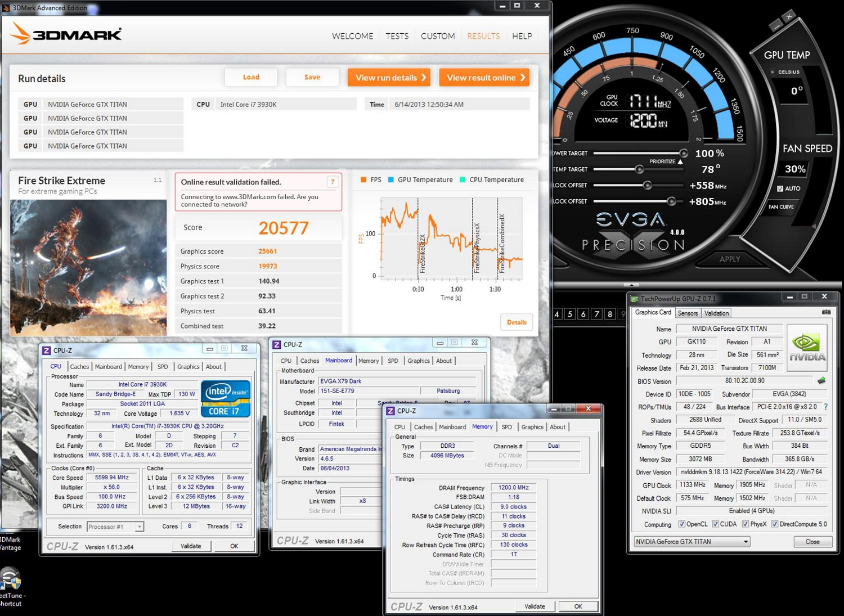Click the help icon in validation failed box
The height and width of the screenshot is (616, 844).
[x=333, y=182]
